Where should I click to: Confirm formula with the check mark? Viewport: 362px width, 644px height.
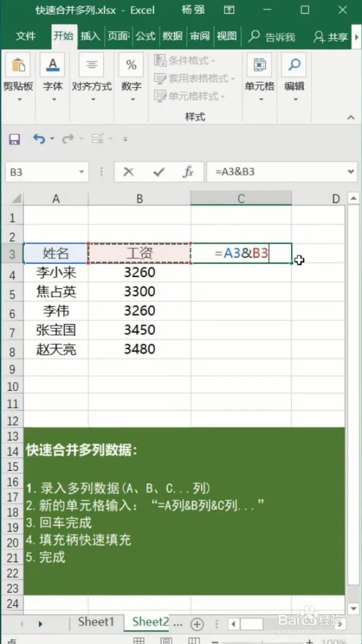[159, 172]
